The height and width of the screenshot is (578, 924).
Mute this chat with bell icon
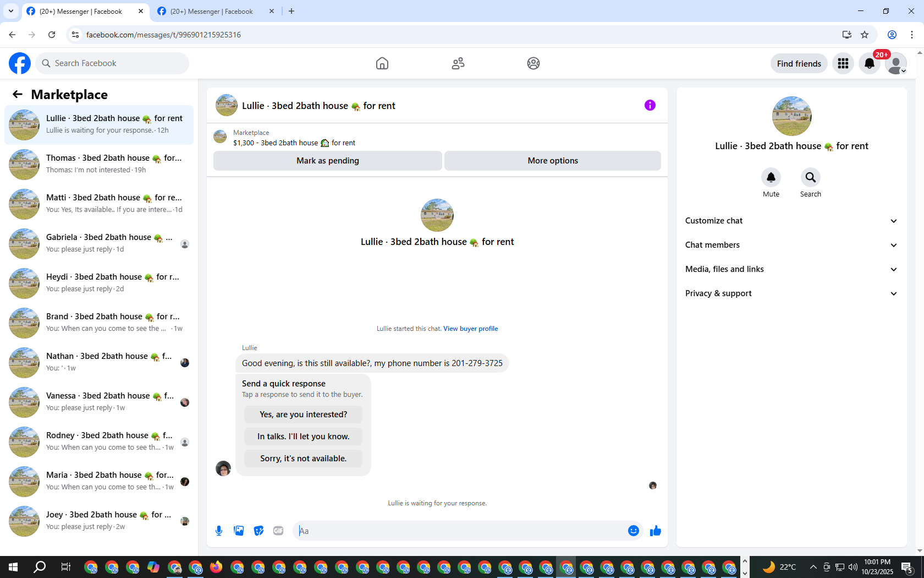[x=771, y=177]
